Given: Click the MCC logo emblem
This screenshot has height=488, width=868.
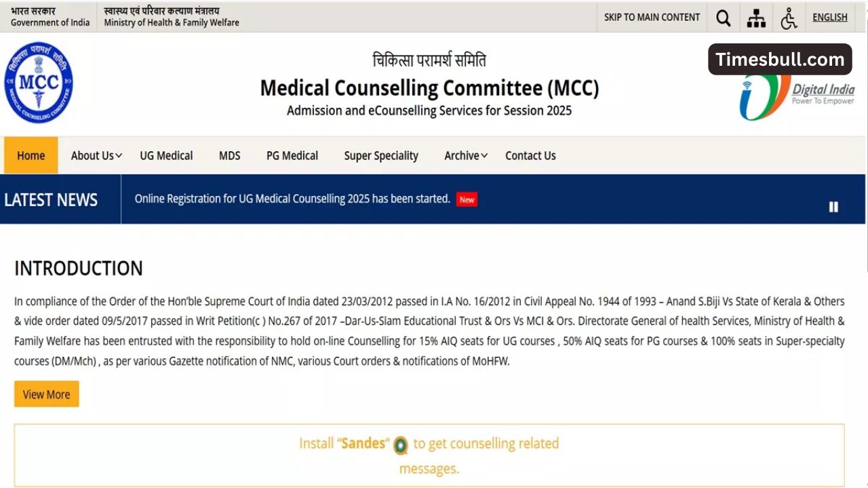Looking at the screenshot, I should coord(39,83).
